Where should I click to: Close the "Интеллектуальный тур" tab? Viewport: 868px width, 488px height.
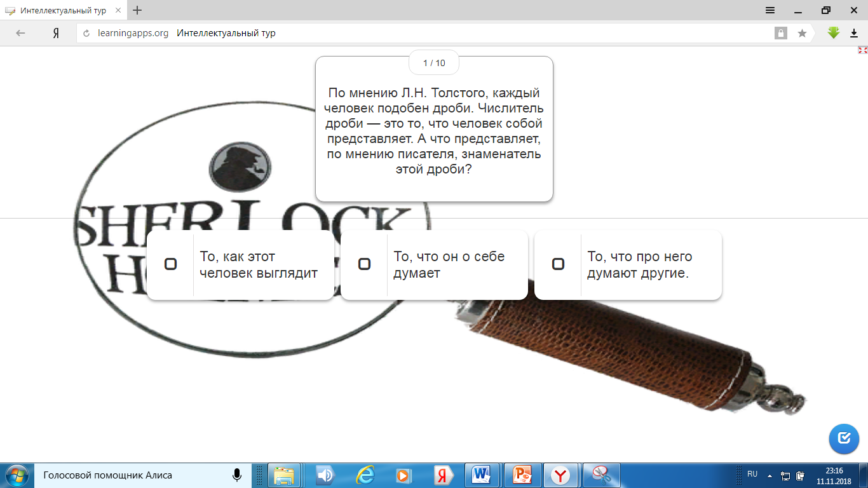(x=118, y=10)
